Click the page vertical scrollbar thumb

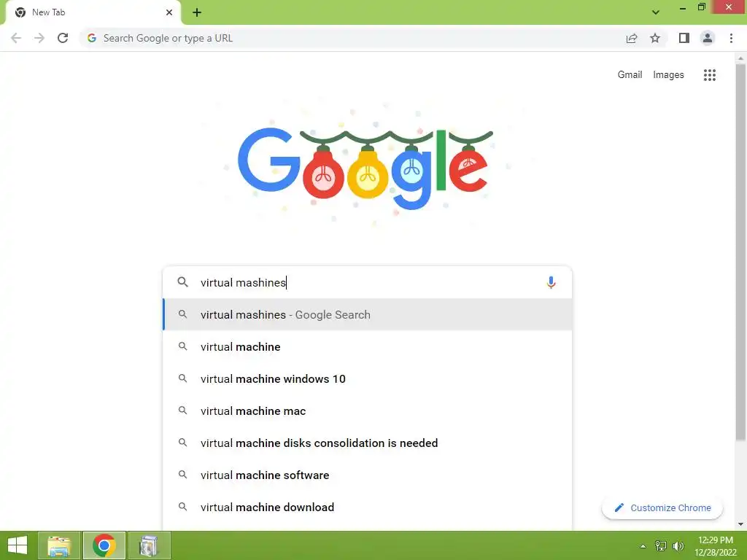point(740,252)
